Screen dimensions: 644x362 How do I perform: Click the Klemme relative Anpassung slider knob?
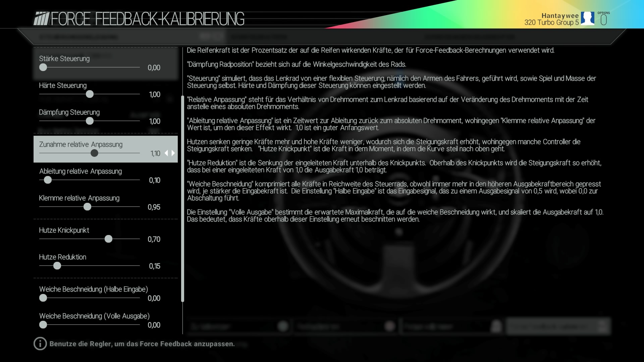pos(87,207)
